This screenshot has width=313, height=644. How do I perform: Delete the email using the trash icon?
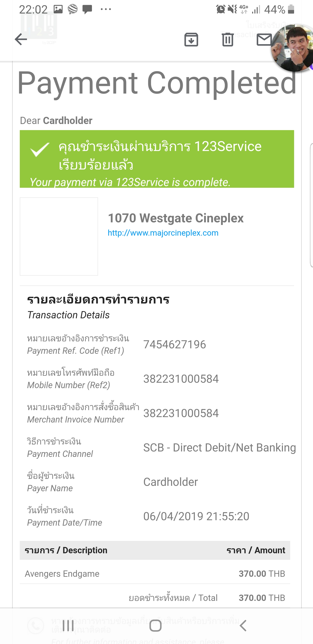(228, 40)
